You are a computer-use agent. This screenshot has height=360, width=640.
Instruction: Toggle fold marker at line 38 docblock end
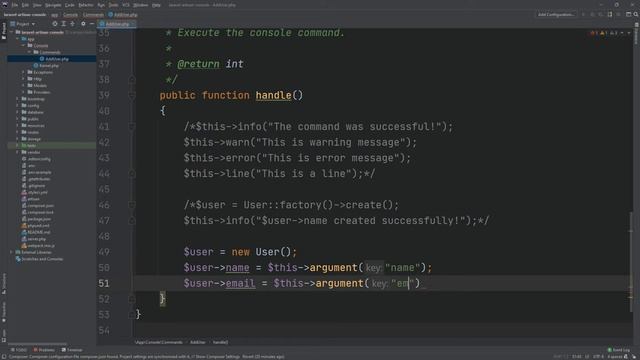pos(131,80)
